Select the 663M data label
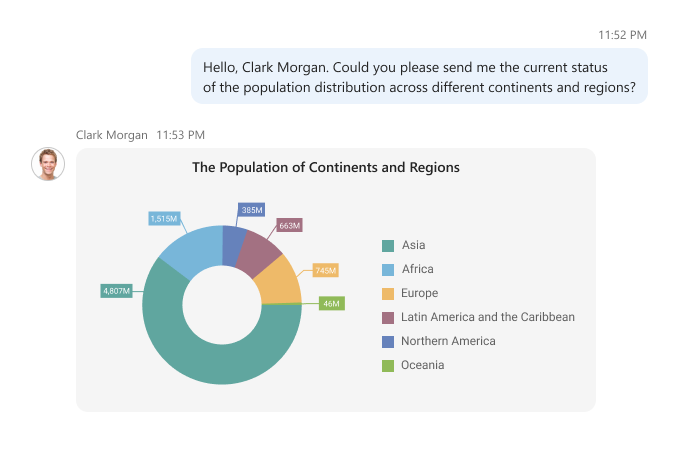The height and width of the screenshot is (460, 680). 289,225
